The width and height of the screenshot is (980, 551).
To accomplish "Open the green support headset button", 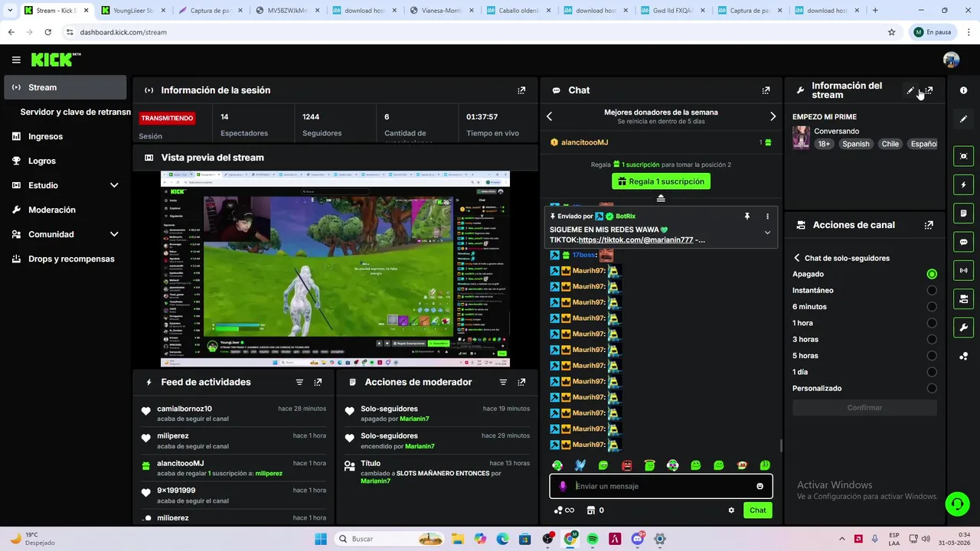I will pos(957,504).
